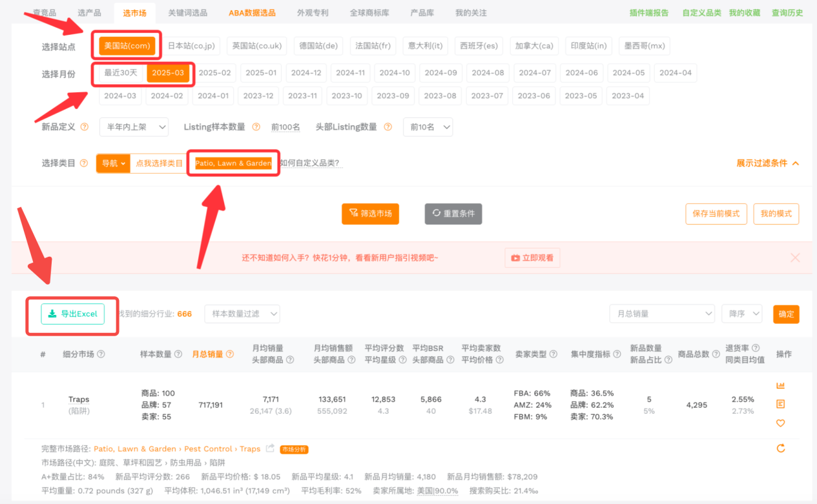
Task: Select 最近30天 time range
Action: tap(119, 72)
